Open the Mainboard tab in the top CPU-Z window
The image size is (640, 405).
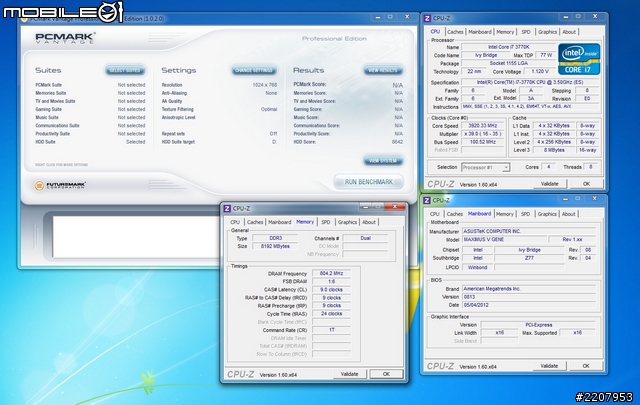pos(480,32)
